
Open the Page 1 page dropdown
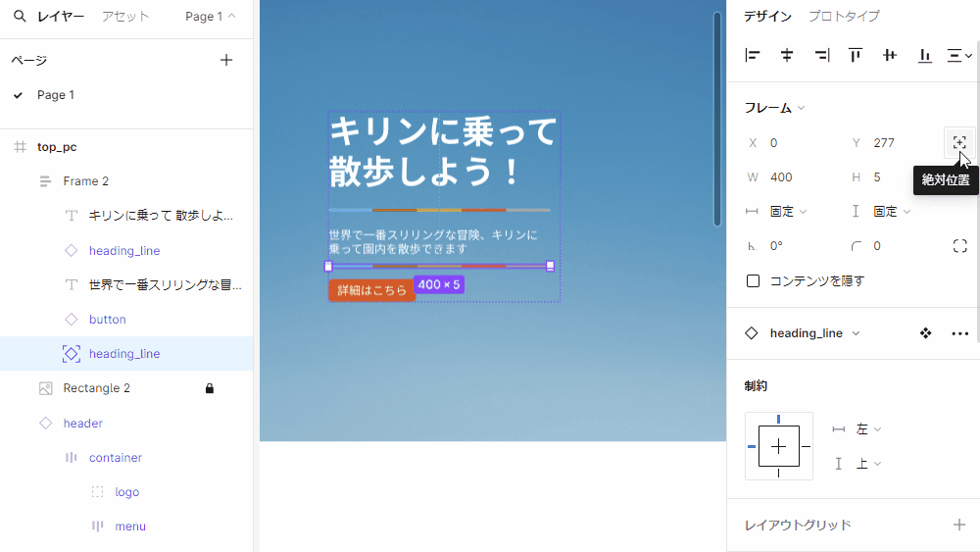point(211,17)
